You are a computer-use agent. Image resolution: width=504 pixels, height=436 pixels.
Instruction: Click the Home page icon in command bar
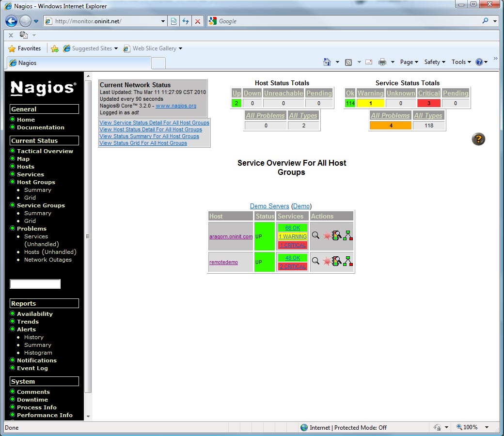point(327,62)
